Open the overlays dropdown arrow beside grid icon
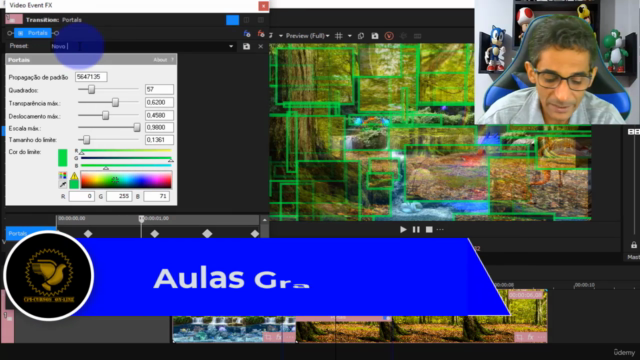640x360 pixels. (349, 36)
